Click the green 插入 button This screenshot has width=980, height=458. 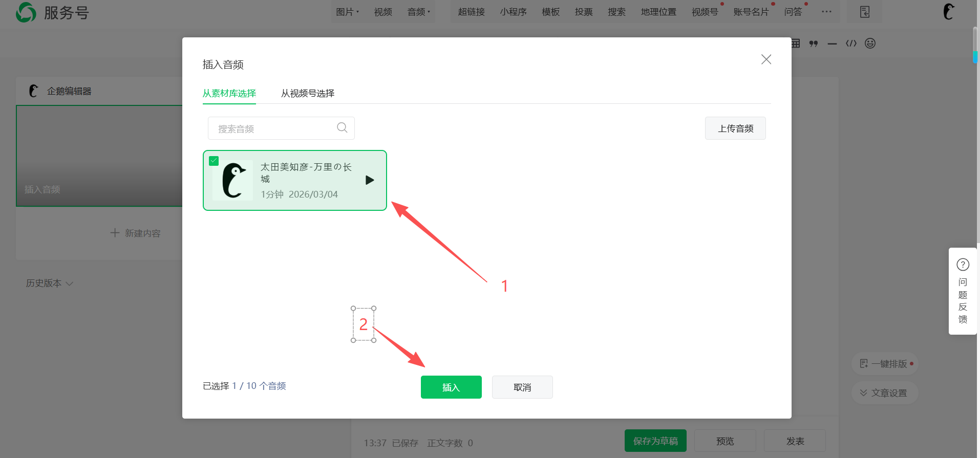[x=451, y=387]
